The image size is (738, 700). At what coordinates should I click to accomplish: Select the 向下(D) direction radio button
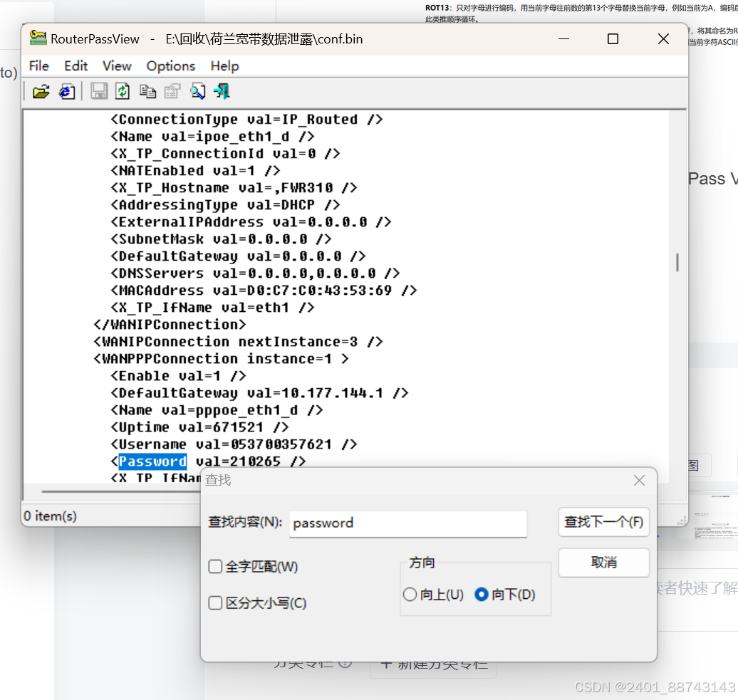482,595
